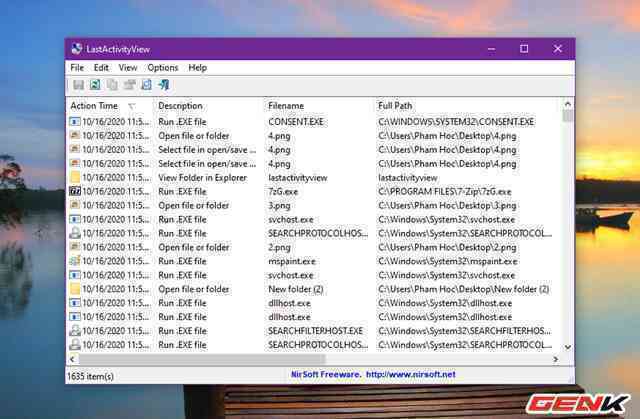Click the Properties toolbar icon
Viewport: 640px width, 419px height.
coord(129,85)
